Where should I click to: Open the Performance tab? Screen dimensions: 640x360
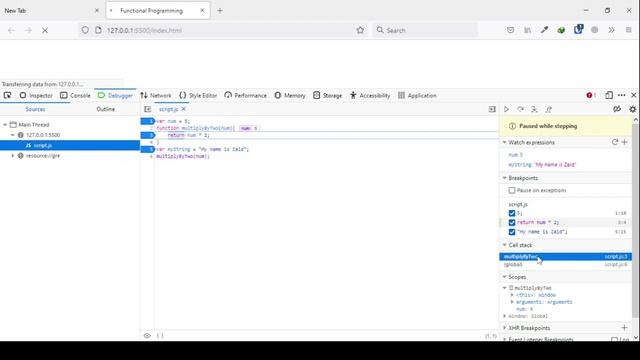click(x=246, y=96)
